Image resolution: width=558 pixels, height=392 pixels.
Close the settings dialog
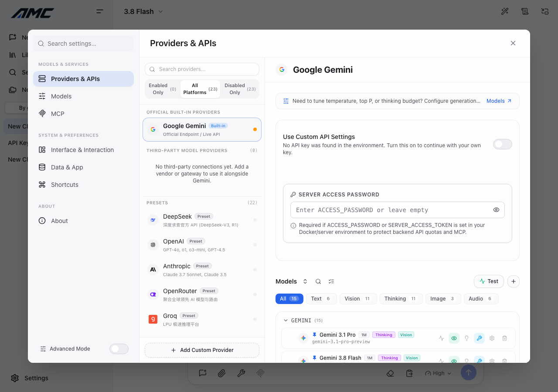[513, 43]
